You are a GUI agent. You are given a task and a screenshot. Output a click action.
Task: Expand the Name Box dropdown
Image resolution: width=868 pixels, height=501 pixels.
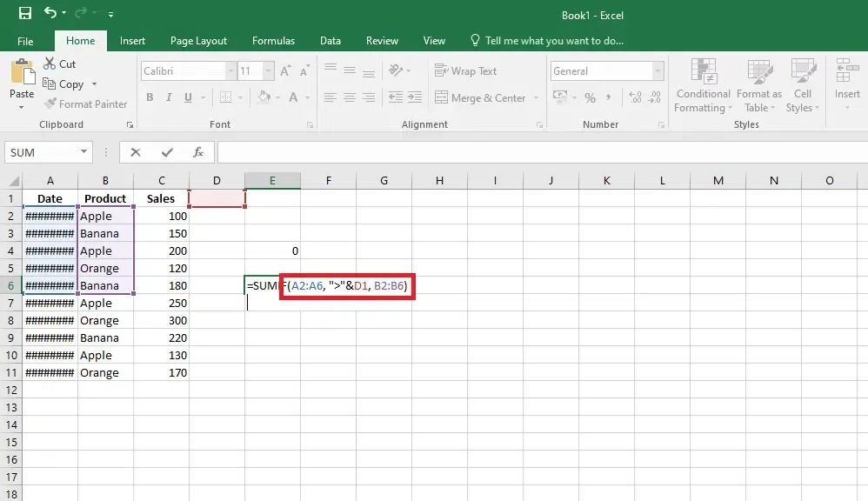83,151
